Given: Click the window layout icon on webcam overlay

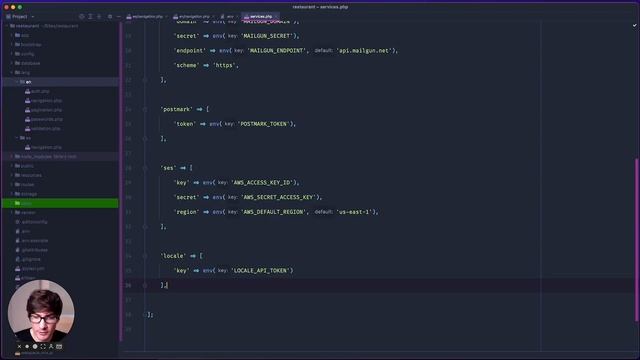Looking at the screenshot, I should tap(59, 346).
